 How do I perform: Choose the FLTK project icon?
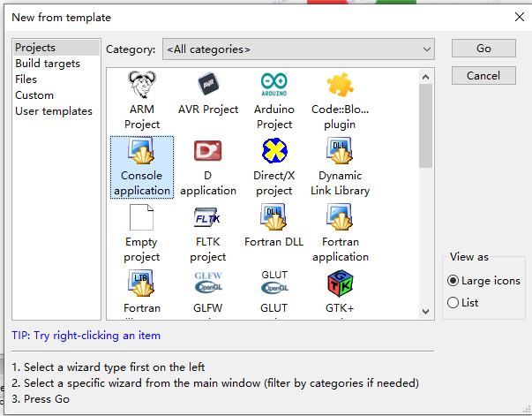(207, 217)
